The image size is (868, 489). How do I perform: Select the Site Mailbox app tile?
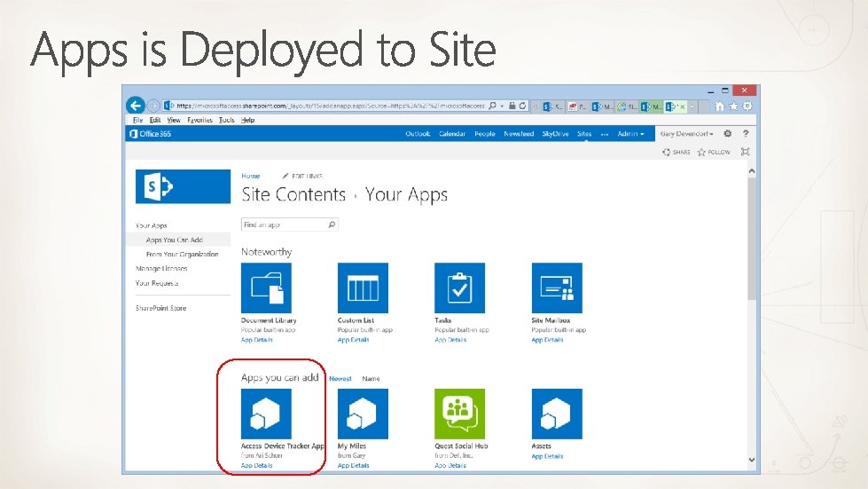pyautogui.click(x=556, y=288)
